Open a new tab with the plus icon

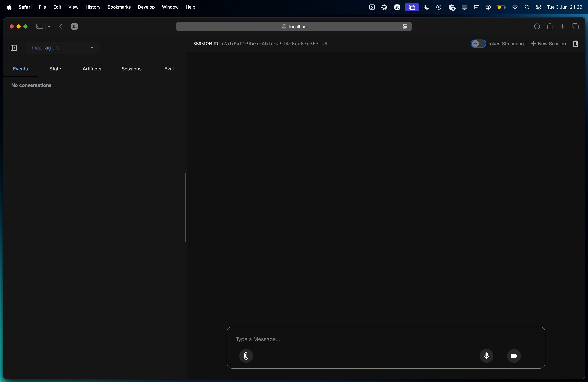[x=563, y=26]
